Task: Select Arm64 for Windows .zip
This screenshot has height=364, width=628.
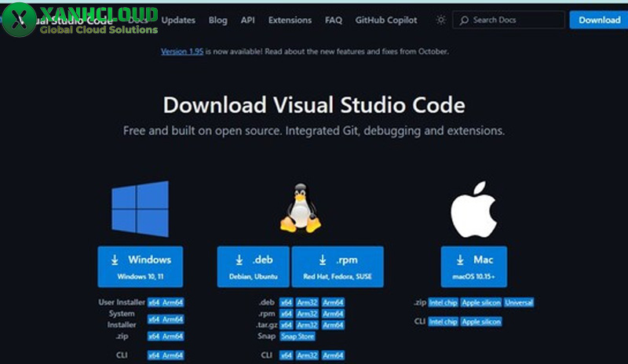Action: pos(173,336)
